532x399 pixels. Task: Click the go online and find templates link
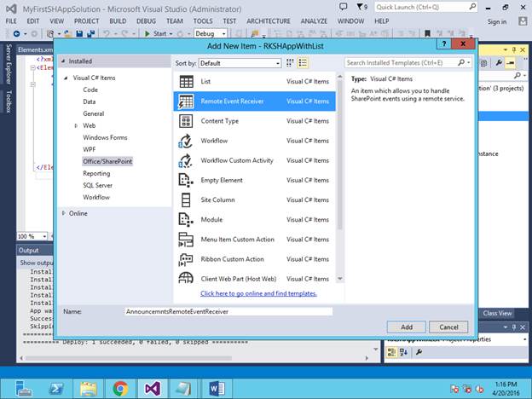tap(258, 293)
